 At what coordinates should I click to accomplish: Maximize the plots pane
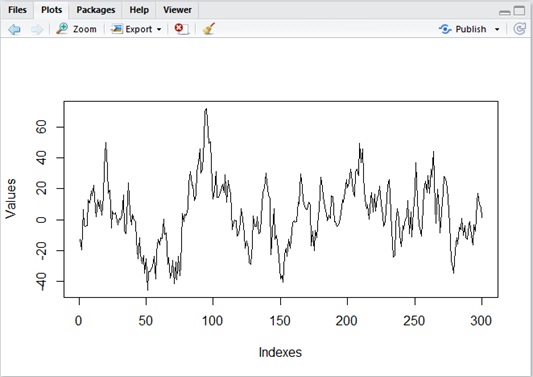(x=520, y=11)
